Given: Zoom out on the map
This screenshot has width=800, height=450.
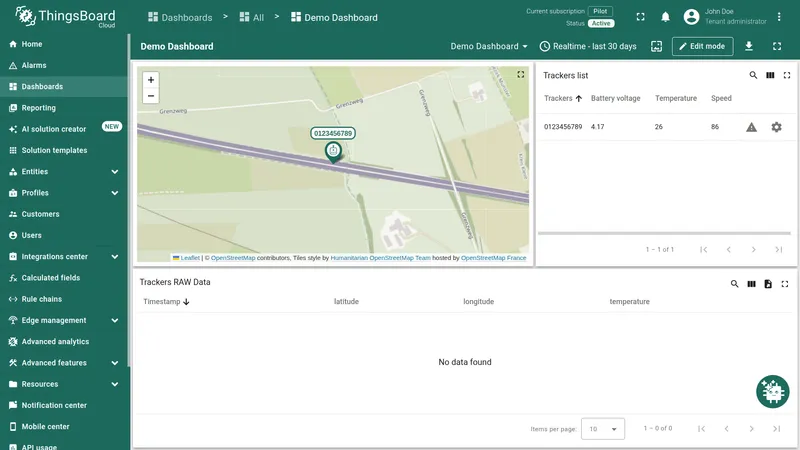Looking at the screenshot, I should 151,96.
